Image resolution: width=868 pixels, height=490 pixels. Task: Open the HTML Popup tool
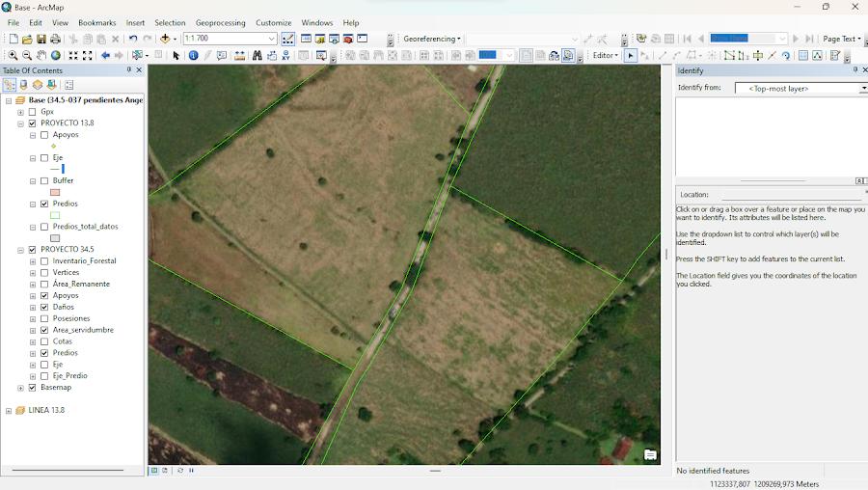tap(222, 55)
